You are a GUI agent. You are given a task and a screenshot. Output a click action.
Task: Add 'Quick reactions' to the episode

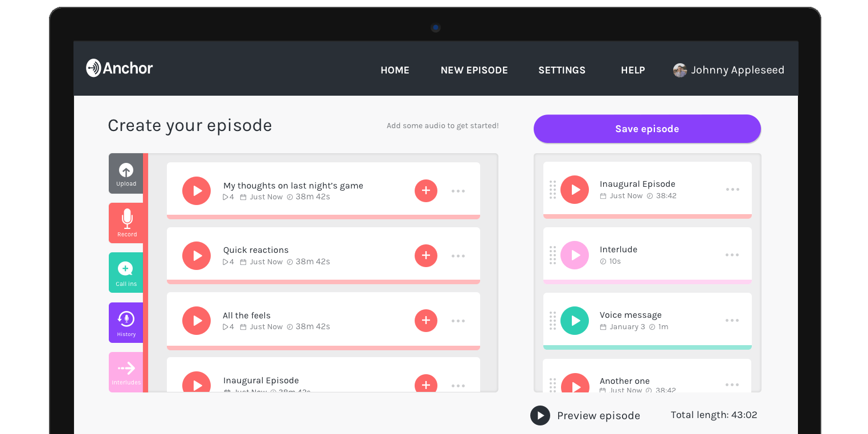point(426,256)
